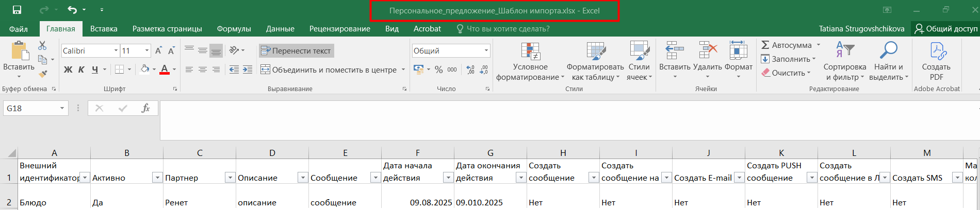Open the font name Calibri dropdown

point(116,50)
